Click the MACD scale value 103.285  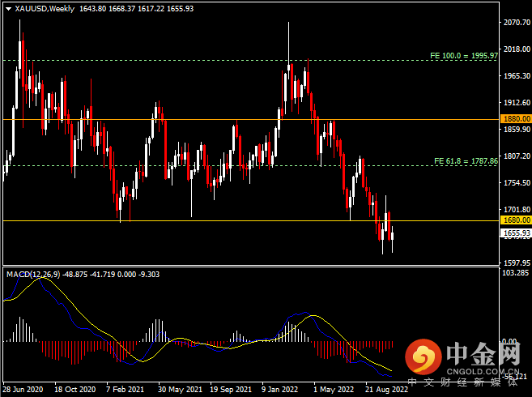tap(515, 273)
